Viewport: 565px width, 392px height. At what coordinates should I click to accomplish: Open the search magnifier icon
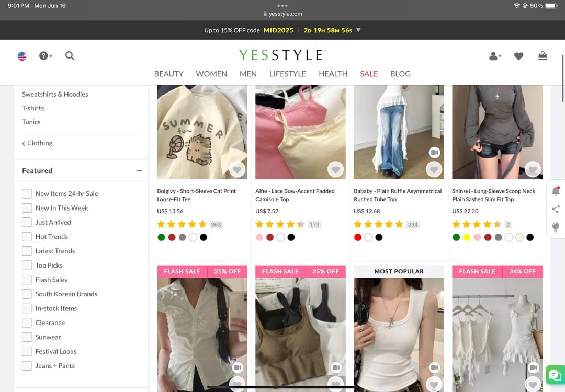[70, 56]
